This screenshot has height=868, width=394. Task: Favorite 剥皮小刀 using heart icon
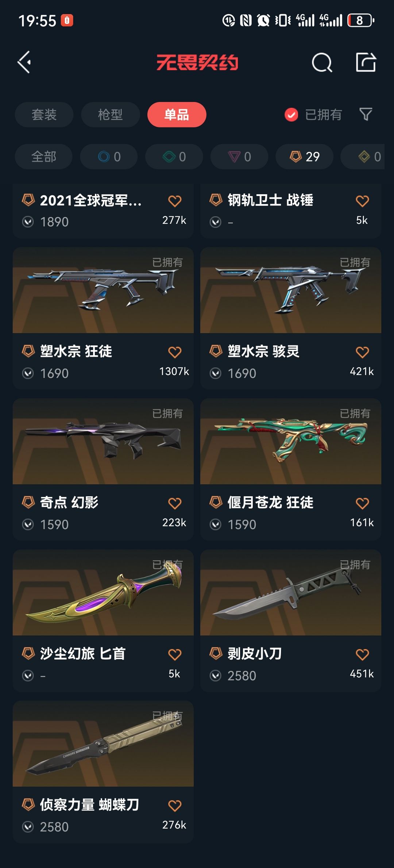pyautogui.click(x=362, y=655)
